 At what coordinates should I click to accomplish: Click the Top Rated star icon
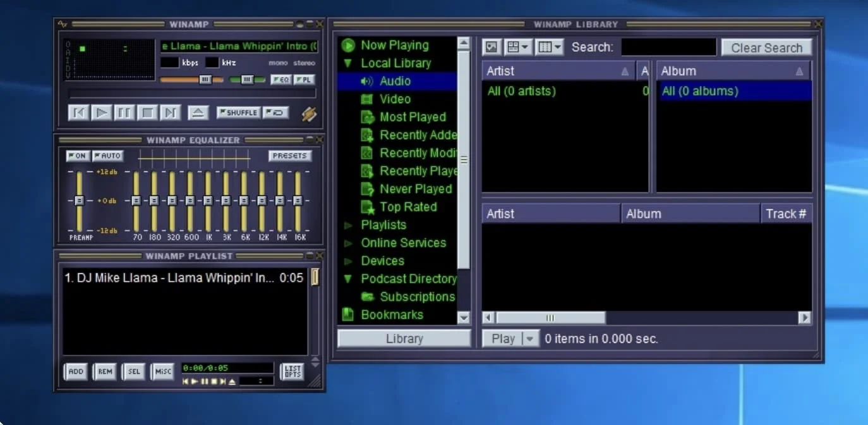click(x=367, y=207)
